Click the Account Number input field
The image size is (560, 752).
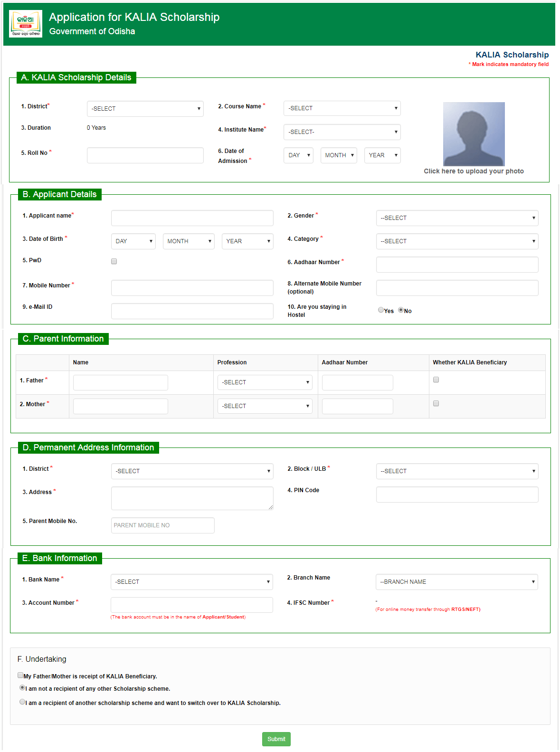coord(192,605)
